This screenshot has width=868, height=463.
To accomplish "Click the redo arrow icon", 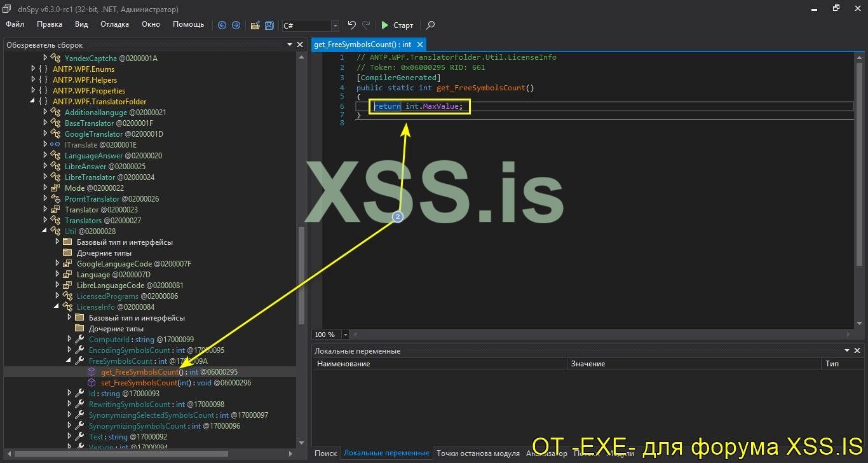I will pos(366,25).
